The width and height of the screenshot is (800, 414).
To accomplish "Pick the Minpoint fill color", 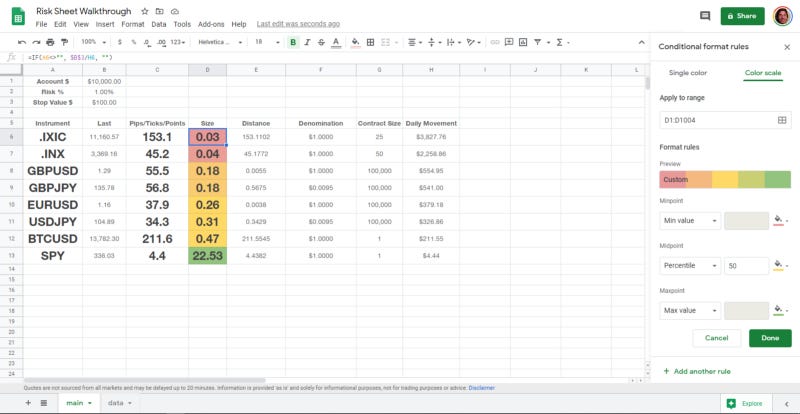I will [781, 221].
